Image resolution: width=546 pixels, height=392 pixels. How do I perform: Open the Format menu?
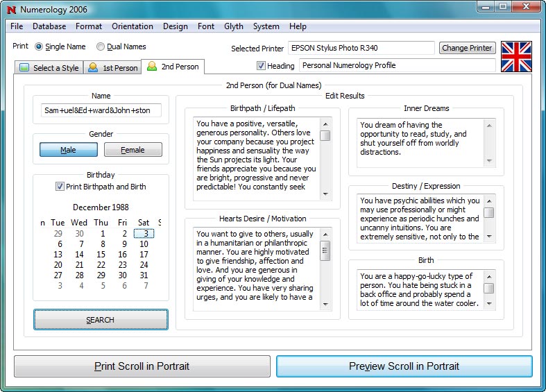click(89, 26)
